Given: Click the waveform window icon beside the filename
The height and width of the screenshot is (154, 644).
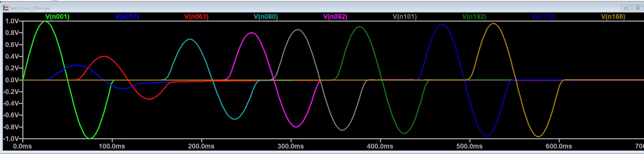Looking at the screenshot, I should (x=6, y=8).
